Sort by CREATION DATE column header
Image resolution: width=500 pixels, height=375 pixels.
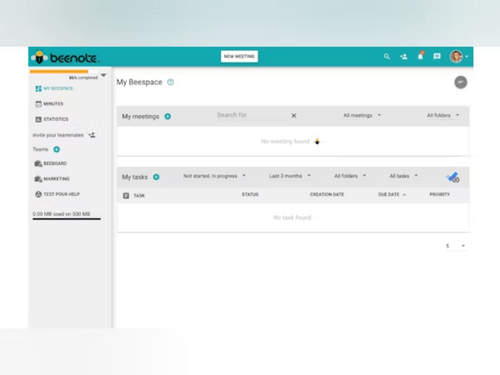click(327, 194)
